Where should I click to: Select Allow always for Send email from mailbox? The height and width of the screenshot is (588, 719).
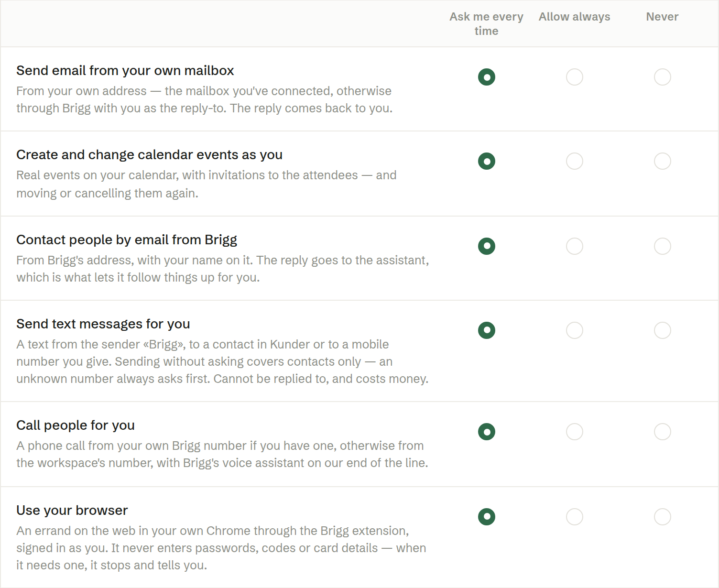[574, 77]
